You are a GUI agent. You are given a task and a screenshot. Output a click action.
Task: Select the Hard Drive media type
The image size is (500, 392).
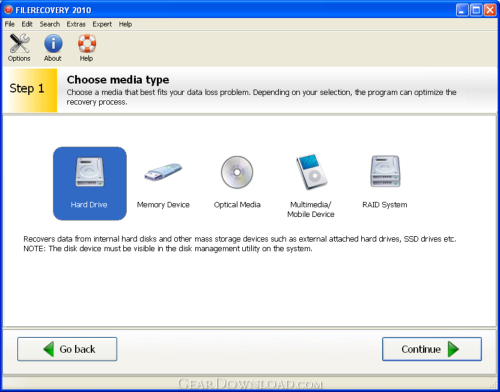point(90,183)
